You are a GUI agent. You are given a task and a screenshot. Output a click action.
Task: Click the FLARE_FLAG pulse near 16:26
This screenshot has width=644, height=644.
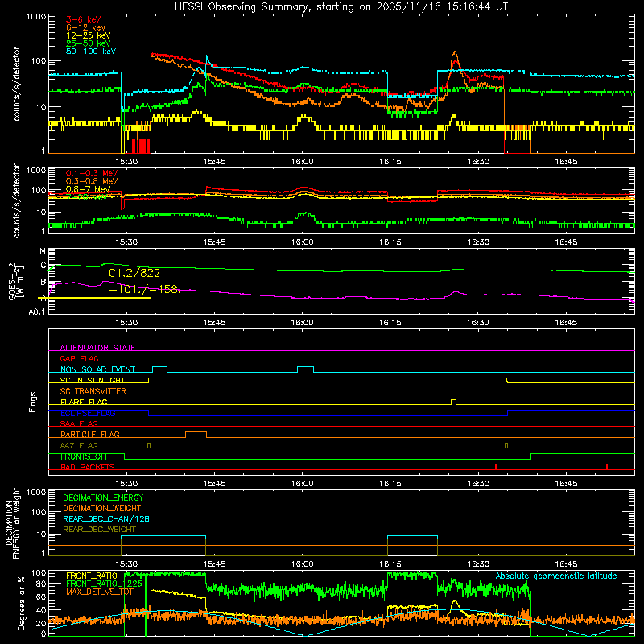tap(453, 402)
